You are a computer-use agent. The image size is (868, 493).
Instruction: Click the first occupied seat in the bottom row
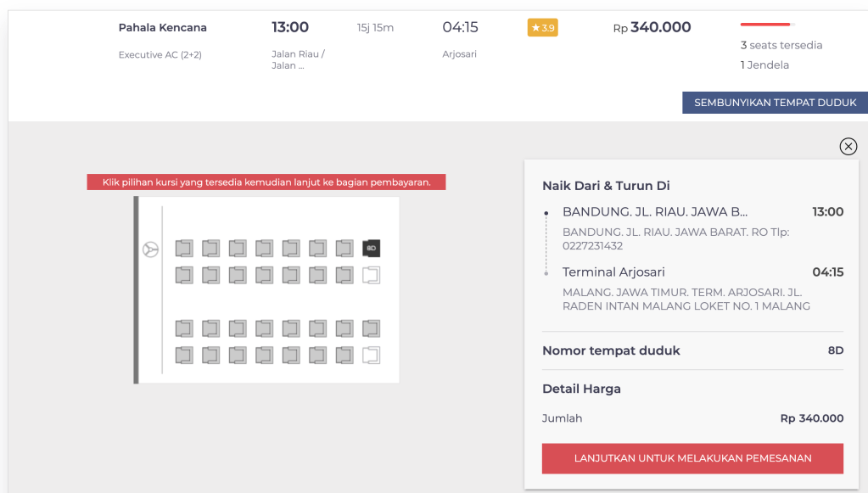click(184, 356)
